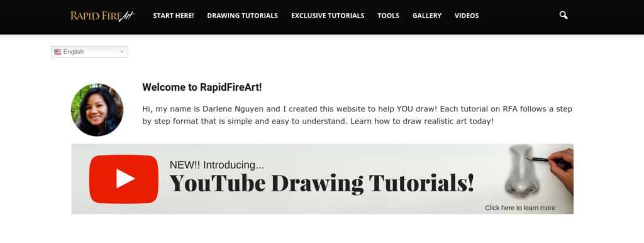Click Darlene's round profile photo

point(97,110)
